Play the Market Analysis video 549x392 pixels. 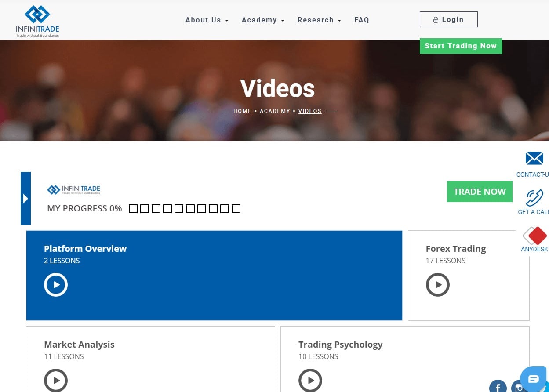(x=56, y=380)
